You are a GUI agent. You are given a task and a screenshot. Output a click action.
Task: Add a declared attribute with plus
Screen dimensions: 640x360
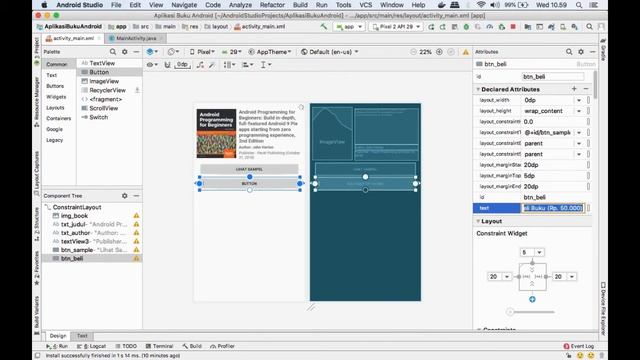574,89
